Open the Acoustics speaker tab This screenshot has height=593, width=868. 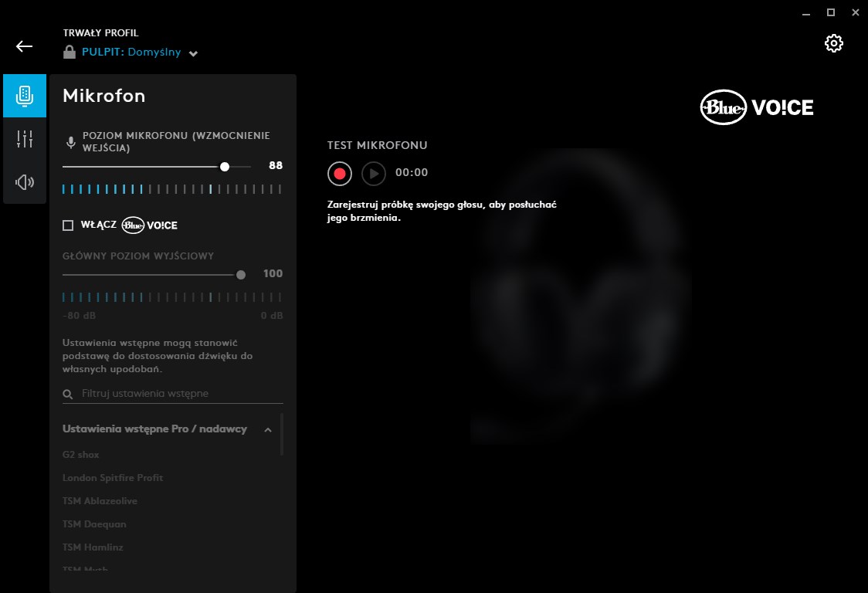25,182
